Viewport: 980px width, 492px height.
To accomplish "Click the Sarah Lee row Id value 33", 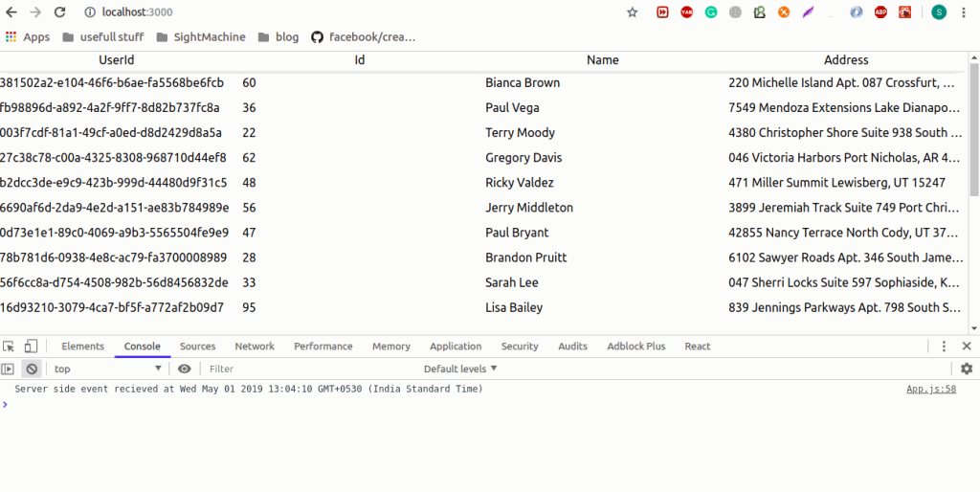I will 250,282.
